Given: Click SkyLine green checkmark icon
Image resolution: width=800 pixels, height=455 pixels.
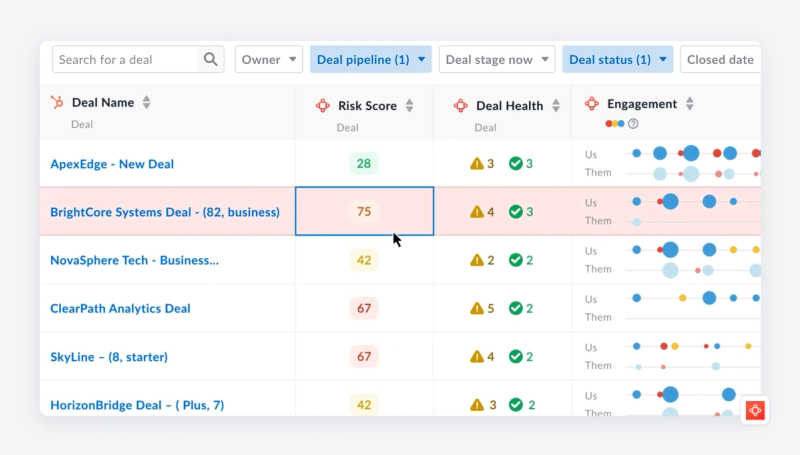Looking at the screenshot, I should click(516, 356).
